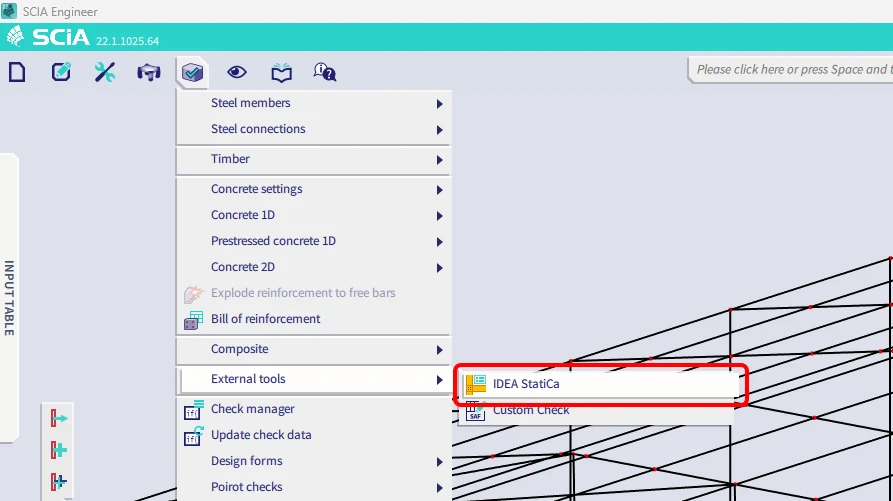The width and height of the screenshot is (893, 501).
Task: Click the structure analysis toolbar icon
Action: (149, 72)
